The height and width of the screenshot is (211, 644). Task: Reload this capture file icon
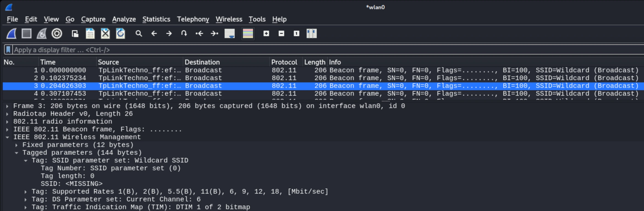[x=121, y=33]
